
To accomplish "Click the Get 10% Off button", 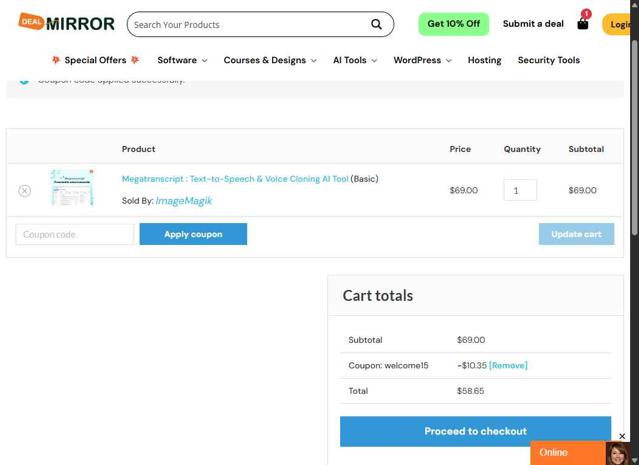I will (x=454, y=24).
